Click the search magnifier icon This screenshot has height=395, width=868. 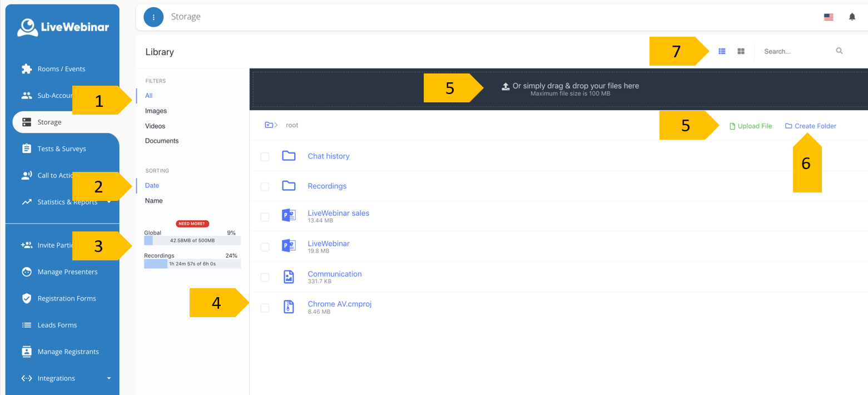pyautogui.click(x=839, y=51)
